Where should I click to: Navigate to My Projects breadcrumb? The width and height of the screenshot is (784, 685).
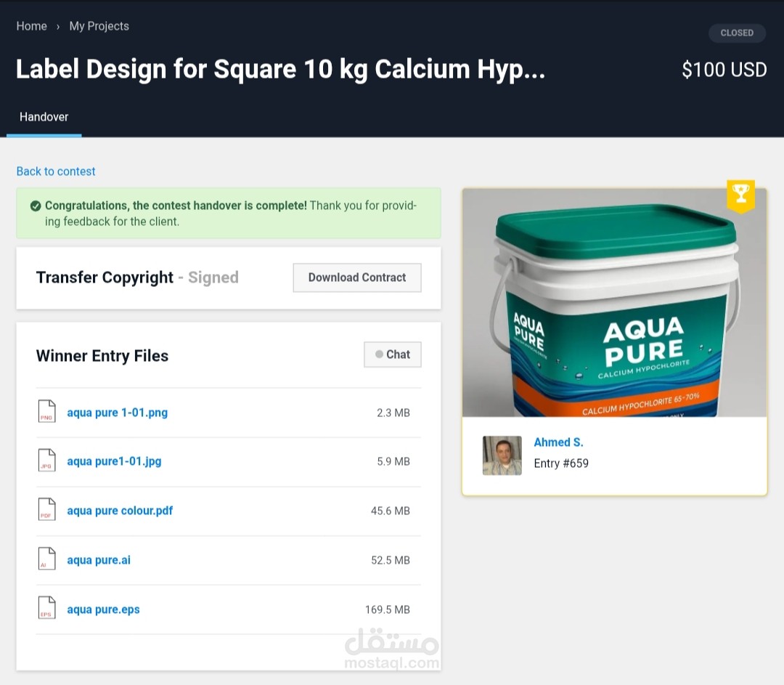coord(99,26)
